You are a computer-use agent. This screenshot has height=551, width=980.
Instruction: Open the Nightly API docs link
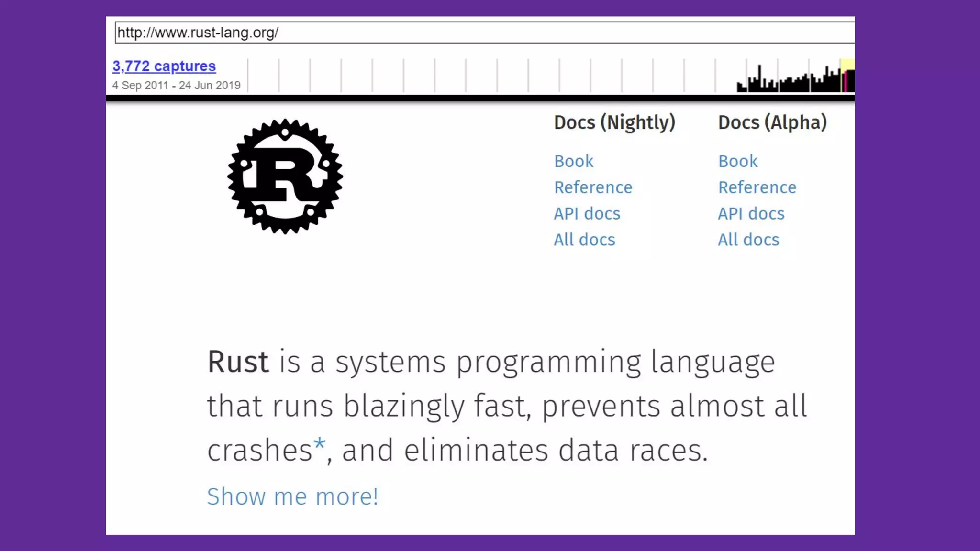pos(587,214)
